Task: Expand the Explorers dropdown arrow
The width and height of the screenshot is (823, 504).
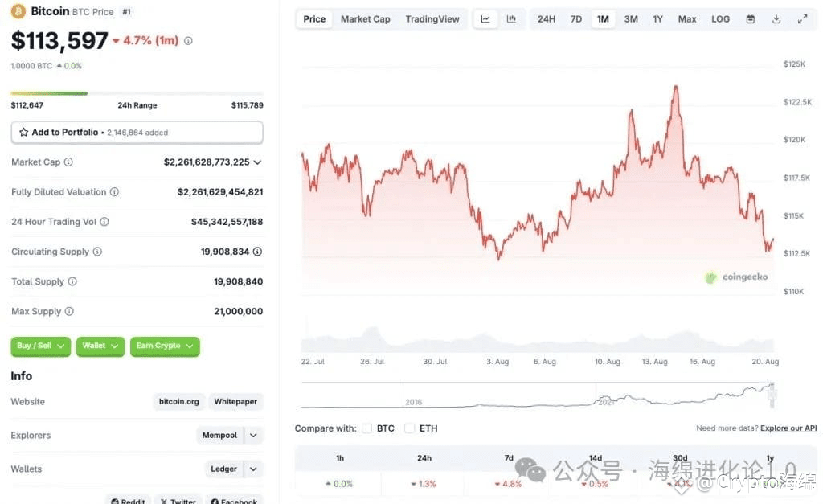Action: coord(253,435)
